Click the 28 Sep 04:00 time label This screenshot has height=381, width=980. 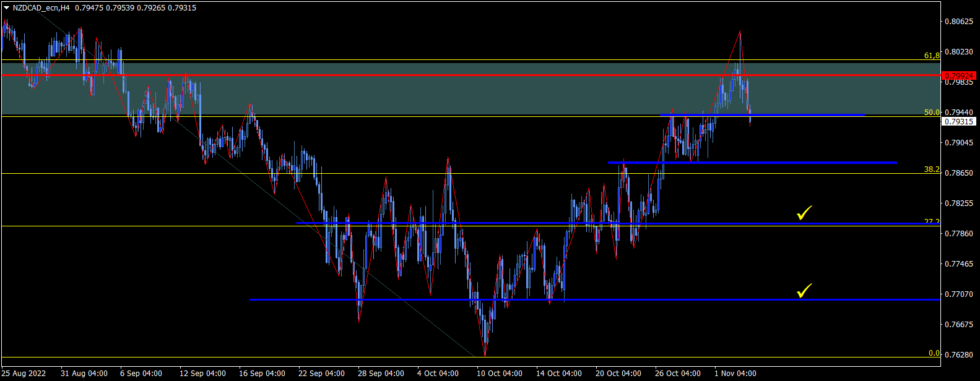click(x=381, y=374)
